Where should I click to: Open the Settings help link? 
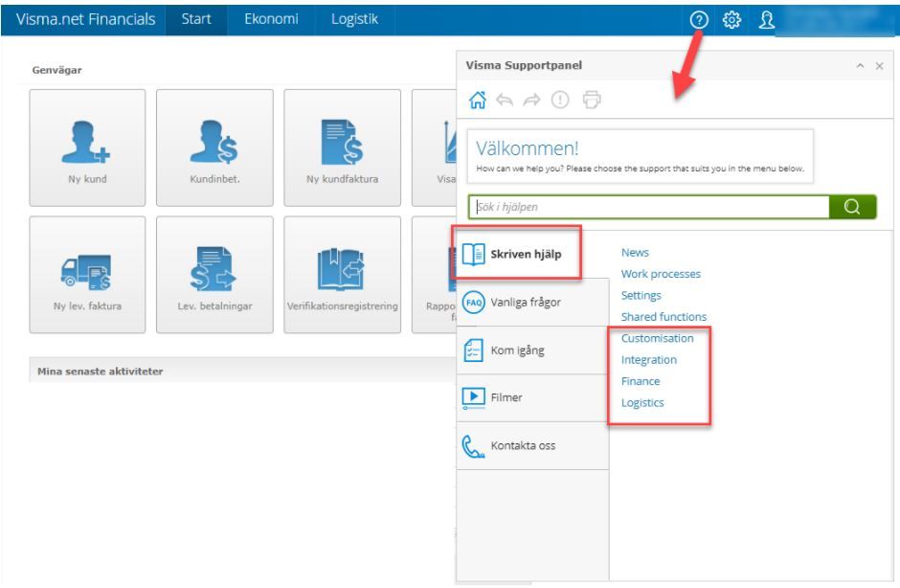(x=641, y=296)
